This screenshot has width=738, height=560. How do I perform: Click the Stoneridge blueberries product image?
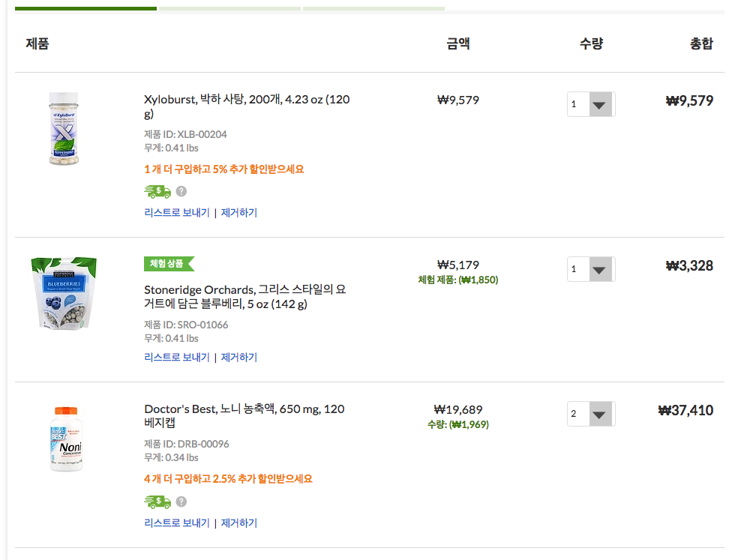click(x=64, y=293)
